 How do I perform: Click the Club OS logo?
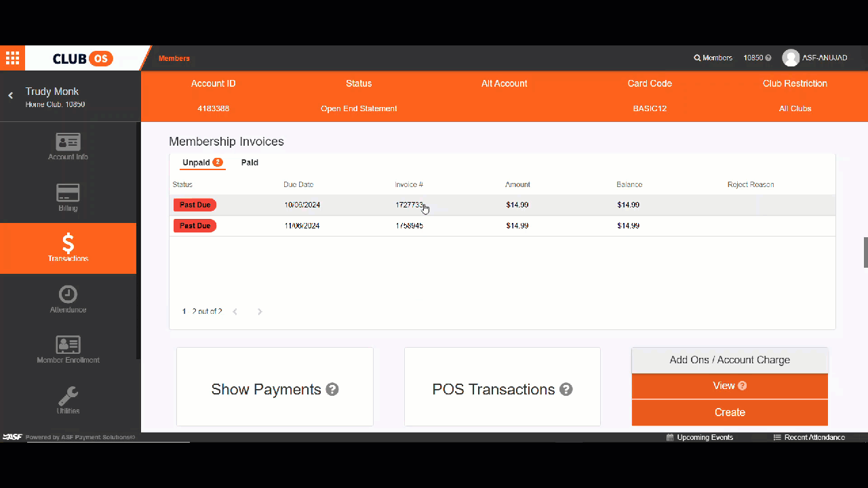coord(83,58)
